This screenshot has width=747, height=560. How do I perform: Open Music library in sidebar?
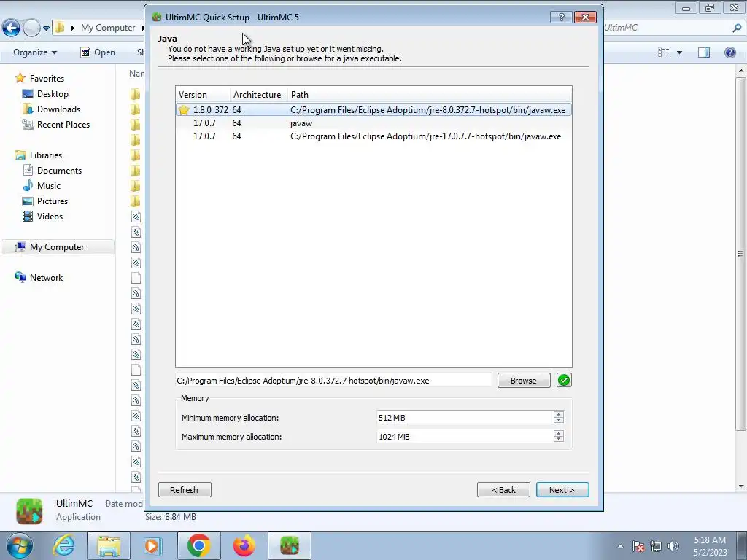[49, 186]
